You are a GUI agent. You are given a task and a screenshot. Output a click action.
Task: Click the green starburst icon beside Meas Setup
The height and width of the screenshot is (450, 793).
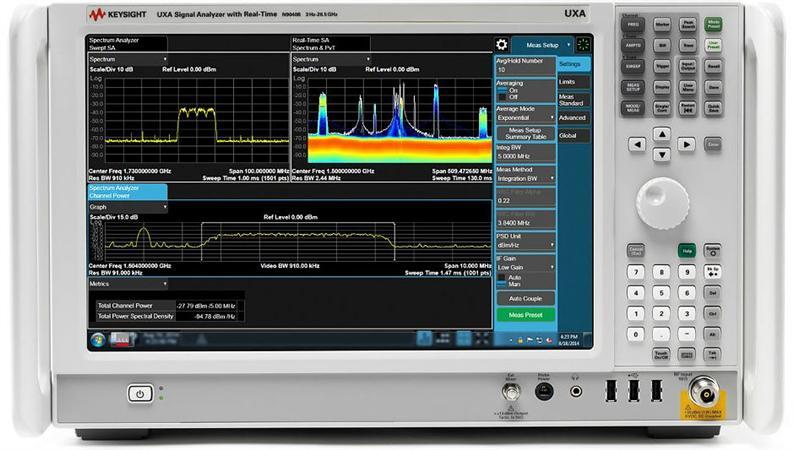(x=583, y=44)
